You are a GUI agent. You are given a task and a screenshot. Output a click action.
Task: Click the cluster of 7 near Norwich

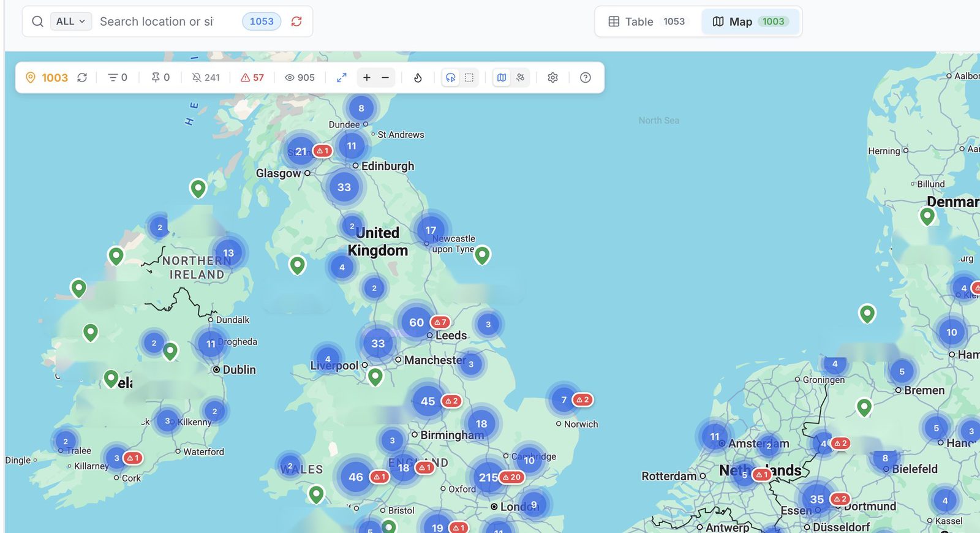click(564, 400)
